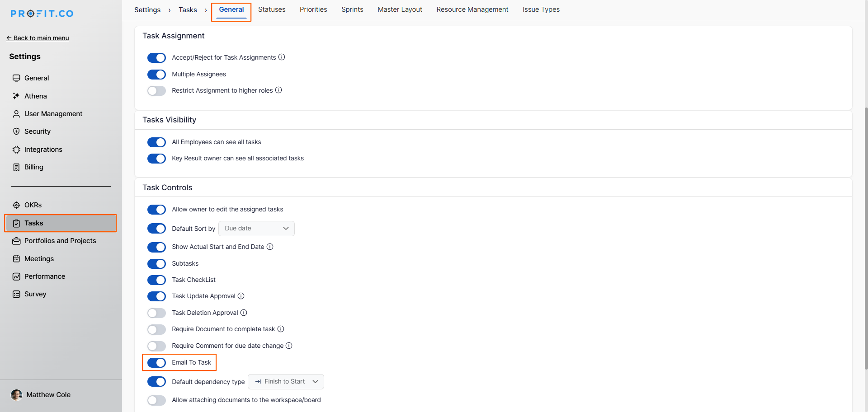Click the Meetings calendar icon
This screenshot has width=868, height=412.
[16, 259]
